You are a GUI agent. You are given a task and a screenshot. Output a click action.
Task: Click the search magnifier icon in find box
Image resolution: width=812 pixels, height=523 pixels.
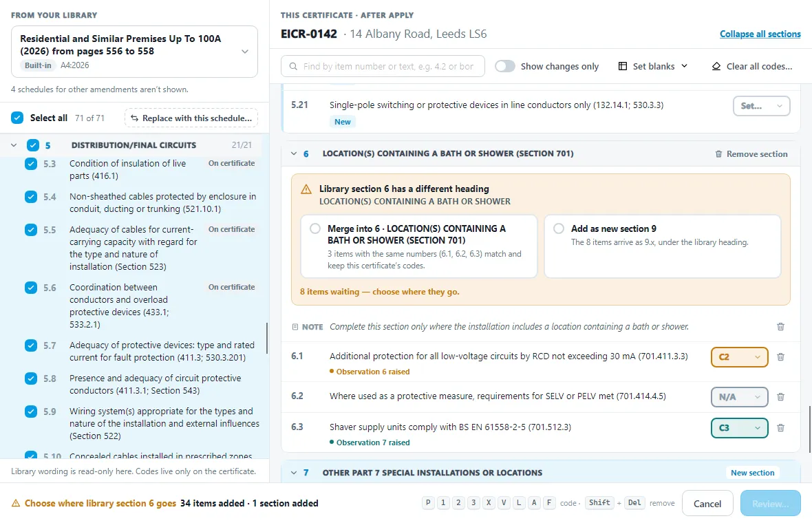tap(293, 66)
